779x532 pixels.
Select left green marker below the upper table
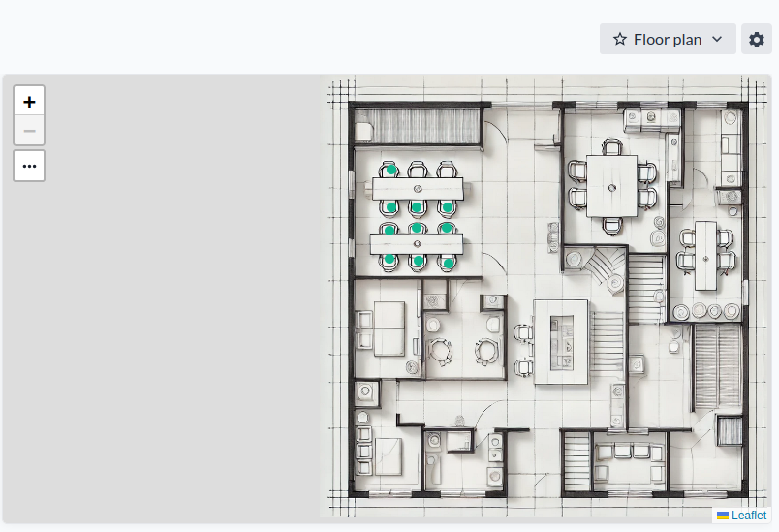point(391,207)
